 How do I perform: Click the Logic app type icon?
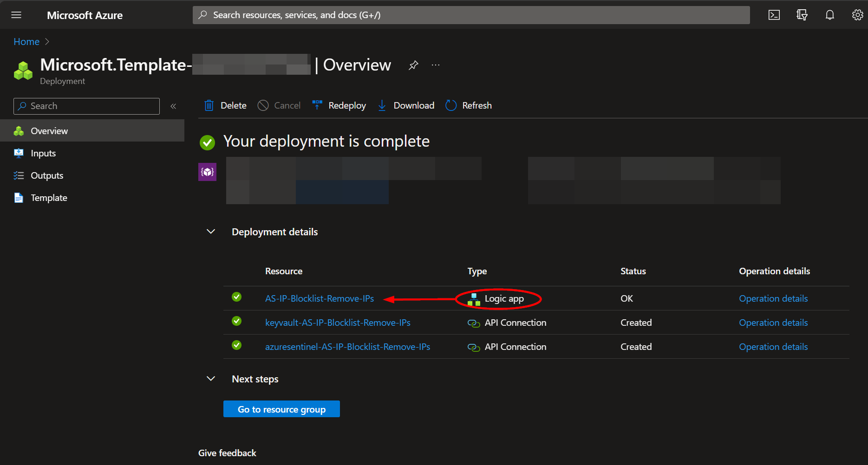click(x=474, y=299)
